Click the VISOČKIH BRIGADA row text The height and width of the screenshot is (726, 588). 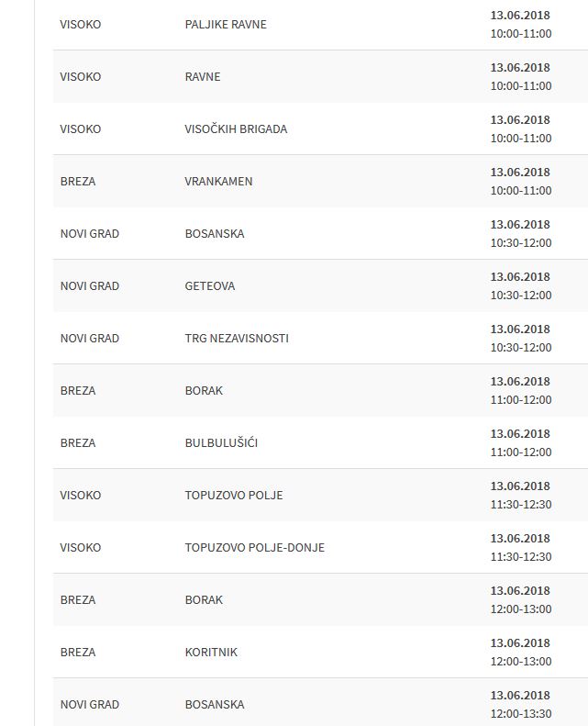pos(236,129)
